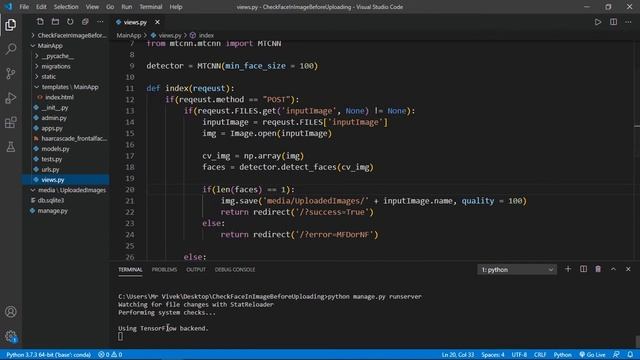This screenshot has width=640, height=360.
Task: Collapse all folders in Explorer
Action: click(85, 22)
